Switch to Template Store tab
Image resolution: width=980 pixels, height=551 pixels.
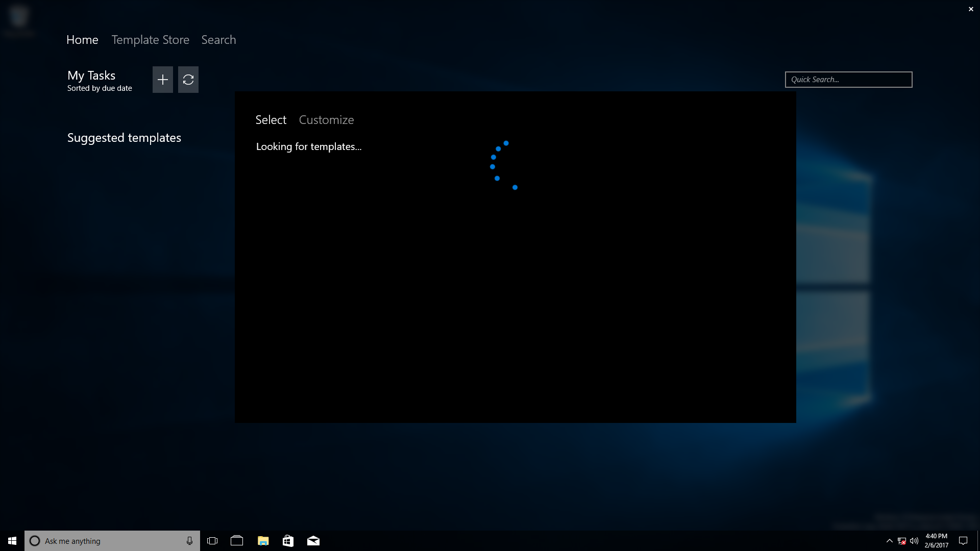pos(150,40)
